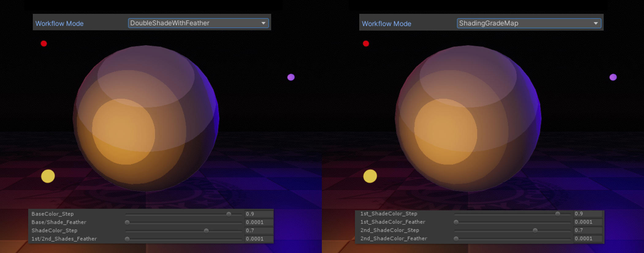Viewport: 644px width, 253px height.
Task: Click the Base/Shade_Feather slider handle
Action: [127, 222]
